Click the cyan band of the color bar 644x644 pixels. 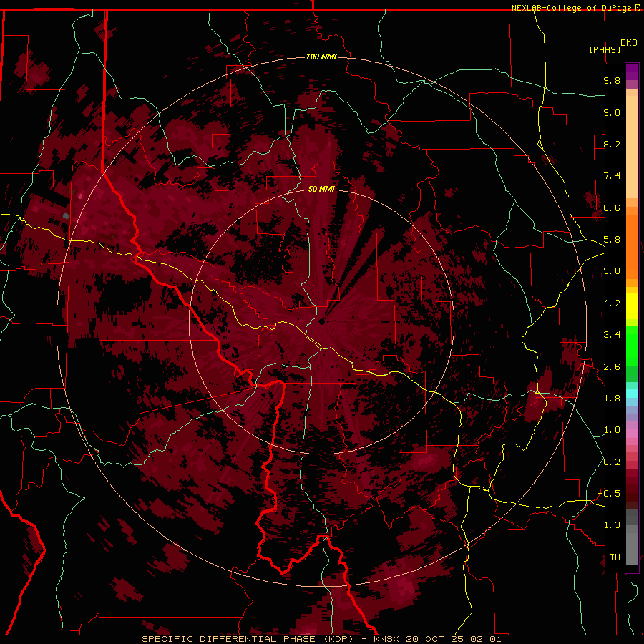(632, 394)
